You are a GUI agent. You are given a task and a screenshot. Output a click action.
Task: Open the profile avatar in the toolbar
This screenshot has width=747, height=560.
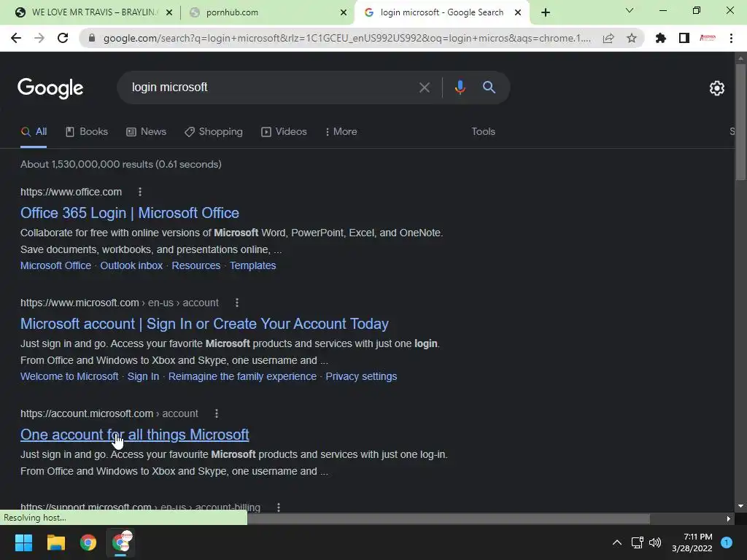pos(708,38)
